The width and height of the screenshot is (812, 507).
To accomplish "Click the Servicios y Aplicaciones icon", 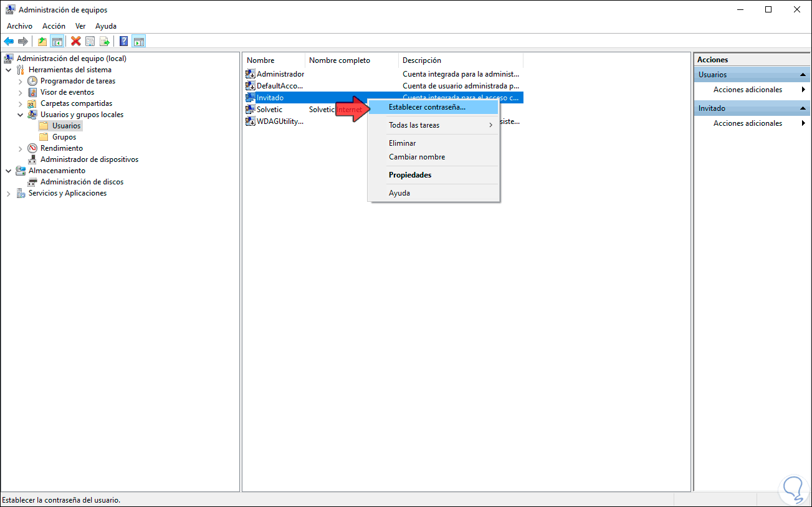I will pyautogui.click(x=21, y=193).
